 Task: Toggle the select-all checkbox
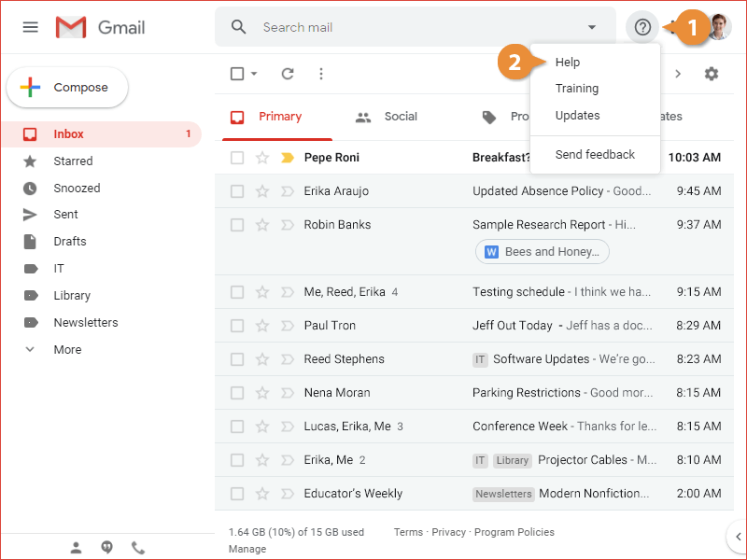(237, 74)
